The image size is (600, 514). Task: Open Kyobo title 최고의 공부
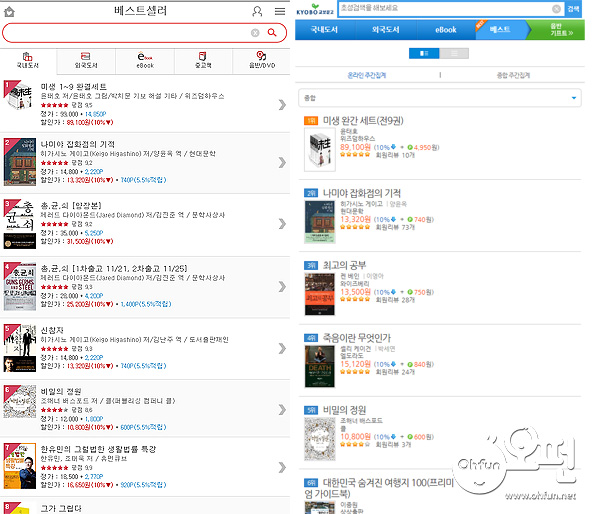344,265
